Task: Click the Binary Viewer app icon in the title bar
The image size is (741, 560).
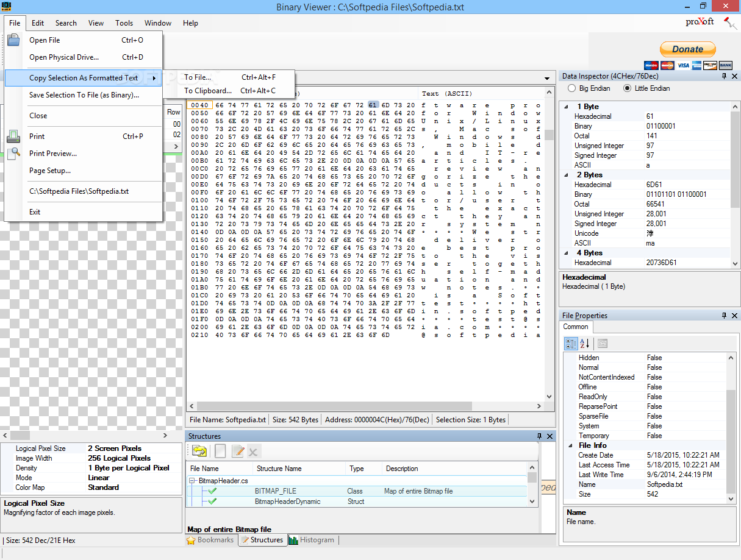Action: [7, 5]
